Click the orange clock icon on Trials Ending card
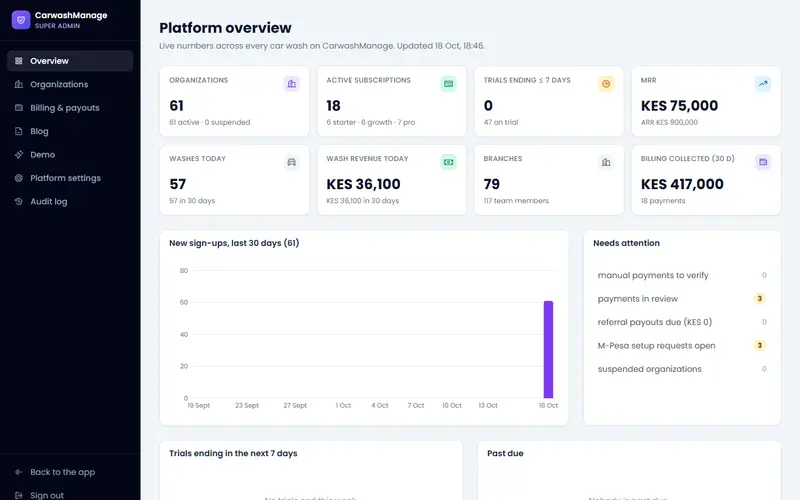This screenshot has height=500, width=800. coord(606,84)
